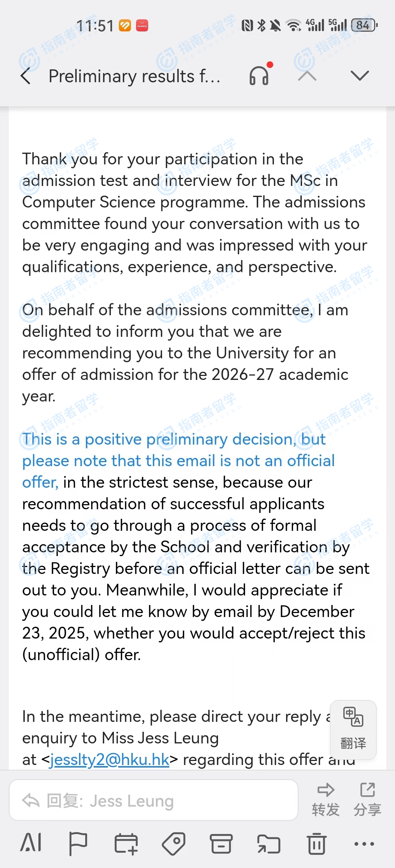The width and height of the screenshot is (395, 868).
Task: Tap the forward (转发) button
Action: 326,799
